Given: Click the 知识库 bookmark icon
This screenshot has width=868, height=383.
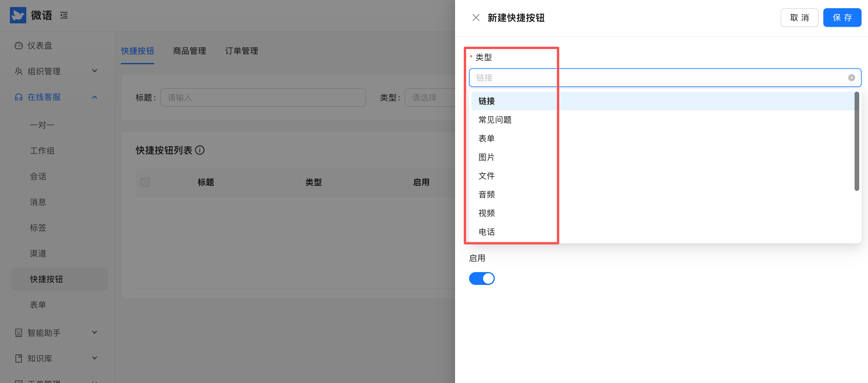Looking at the screenshot, I should coord(18,358).
